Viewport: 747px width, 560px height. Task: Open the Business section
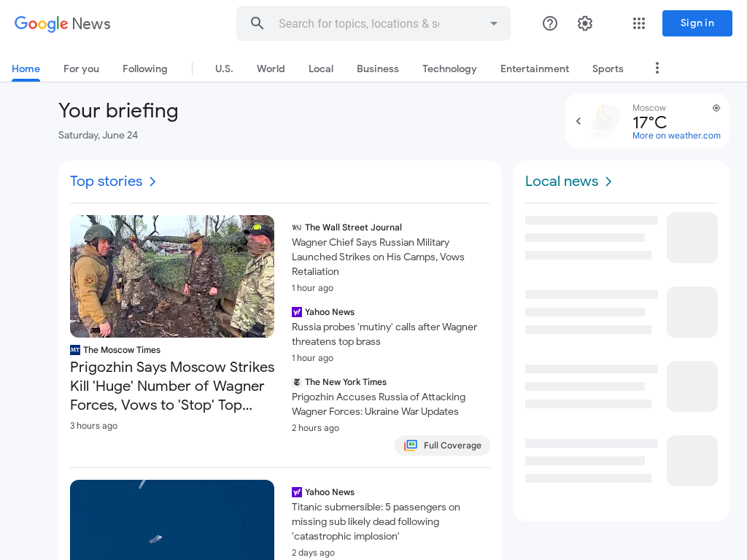[x=378, y=69]
